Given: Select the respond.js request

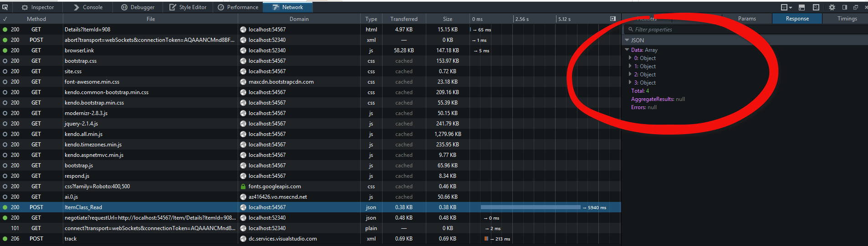Looking at the screenshot, I should coord(311,176).
